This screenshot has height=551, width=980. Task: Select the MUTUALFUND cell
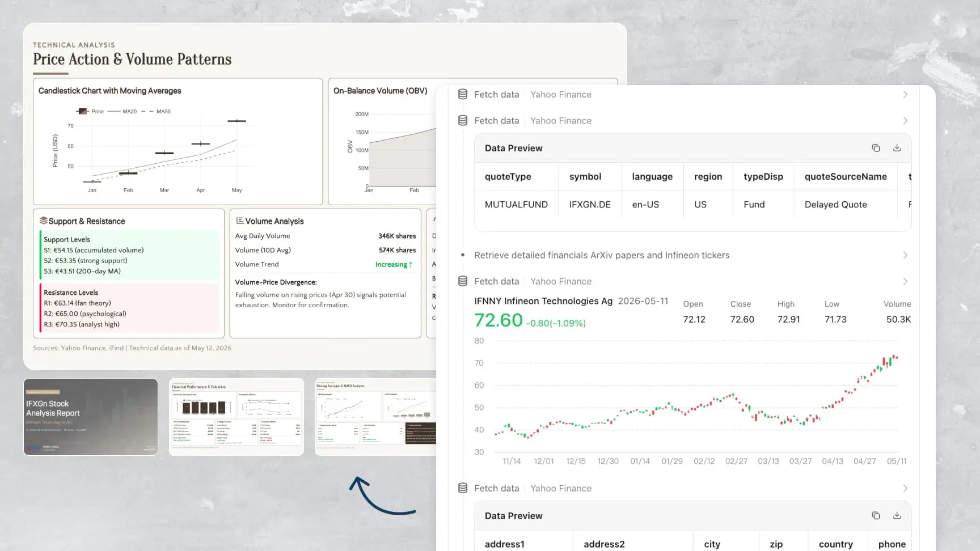pos(516,205)
